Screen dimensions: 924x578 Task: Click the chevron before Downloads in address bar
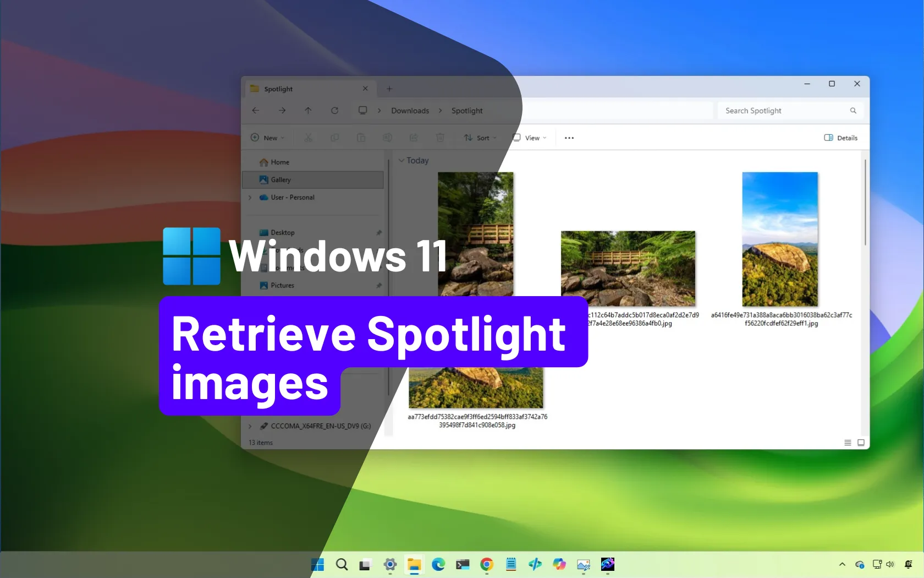click(380, 111)
